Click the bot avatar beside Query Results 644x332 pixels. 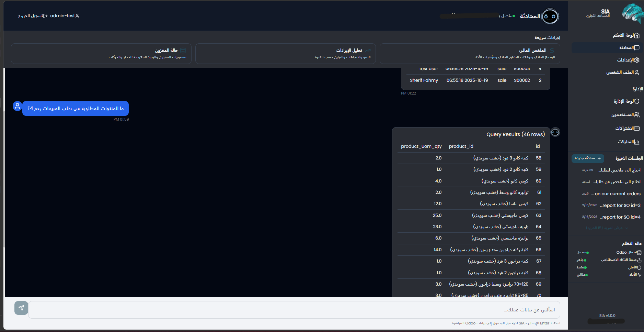click(555, 132)
